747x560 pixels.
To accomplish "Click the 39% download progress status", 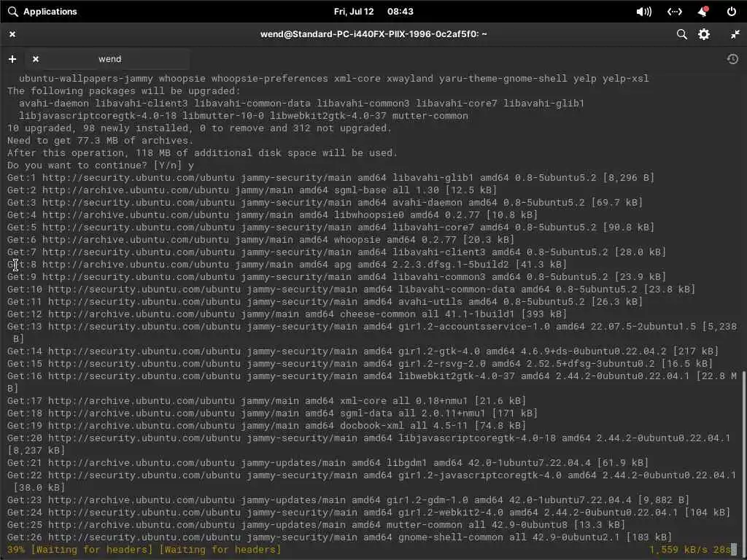I will pos(144,550).
